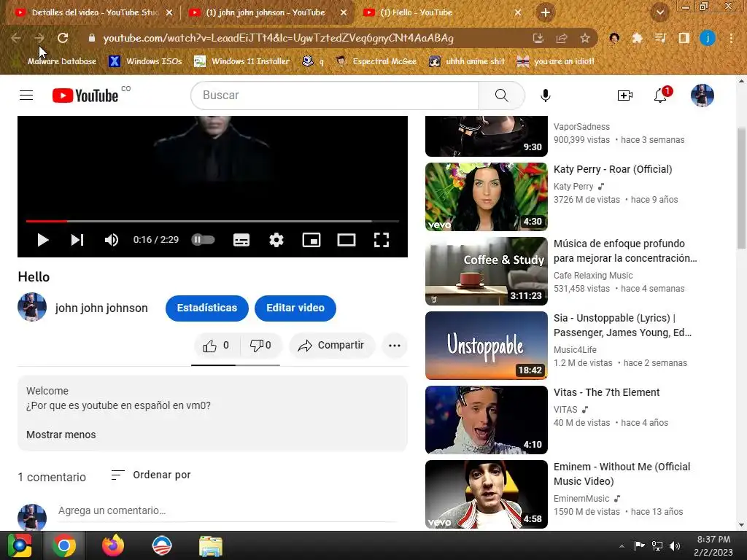Open the account avatar menu in YouTube header

click(703, 96)
